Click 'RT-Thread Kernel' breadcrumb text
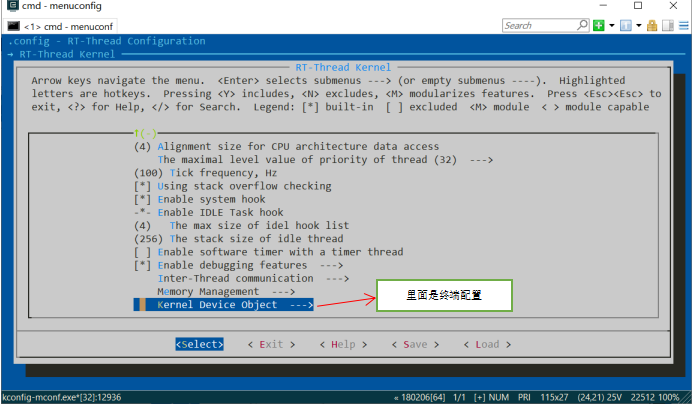The image size is (693, 405). point(67,54)
